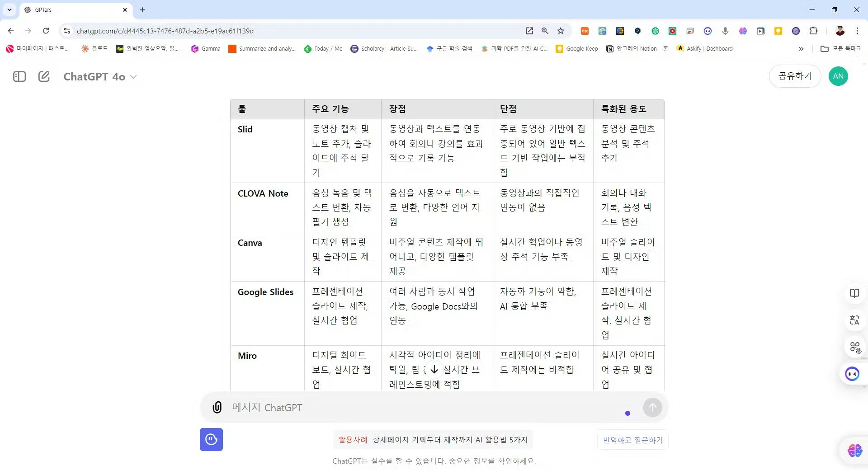Open the book reader icon on right edge
The image size is (868, 470).
pos(854,293)
